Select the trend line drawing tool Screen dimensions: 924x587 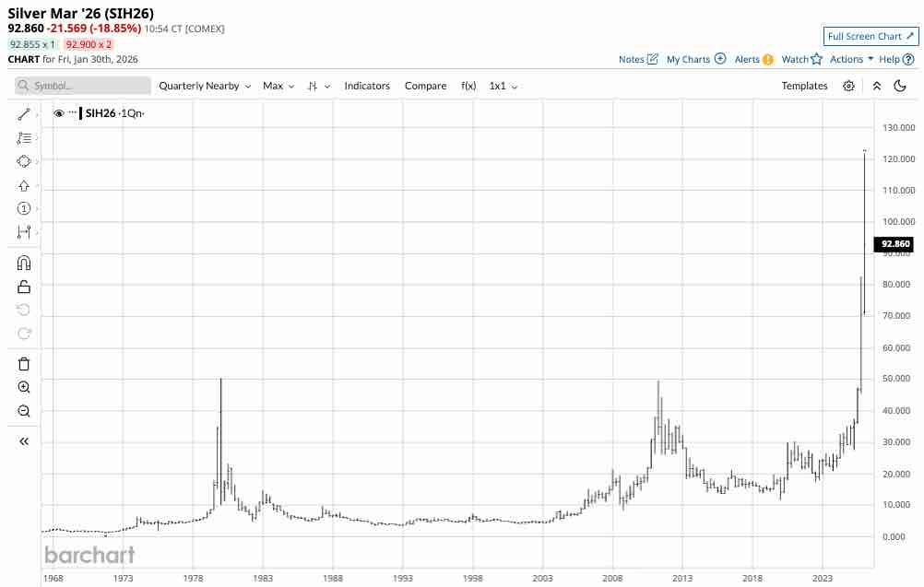(24, 114)
